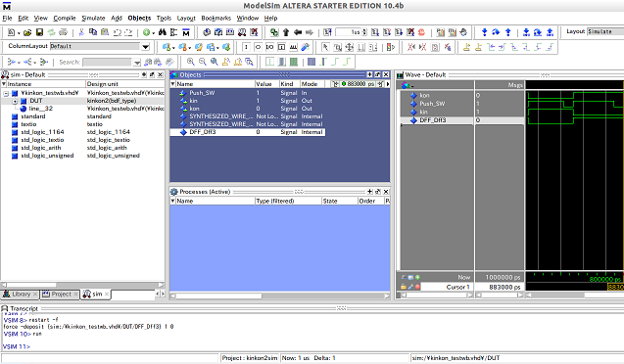Expand the DUT instance node
This screenshot has width=624, height=364.
pos(15,101)
